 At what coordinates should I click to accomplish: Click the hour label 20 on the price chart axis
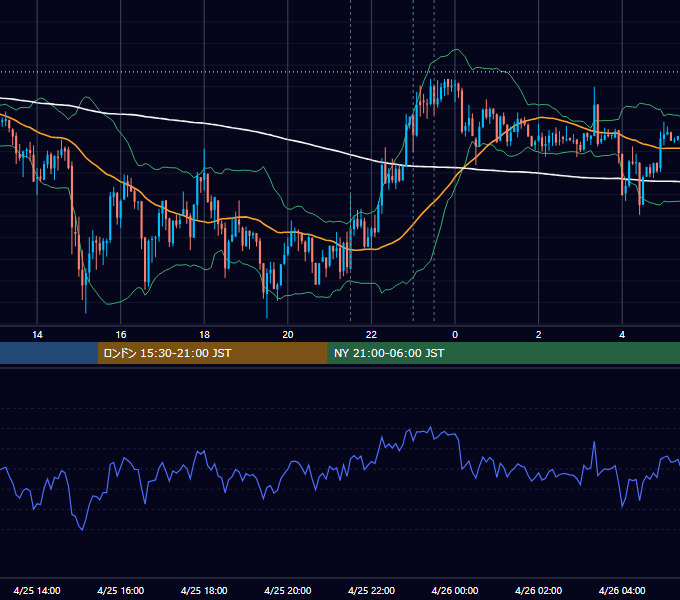288,335
